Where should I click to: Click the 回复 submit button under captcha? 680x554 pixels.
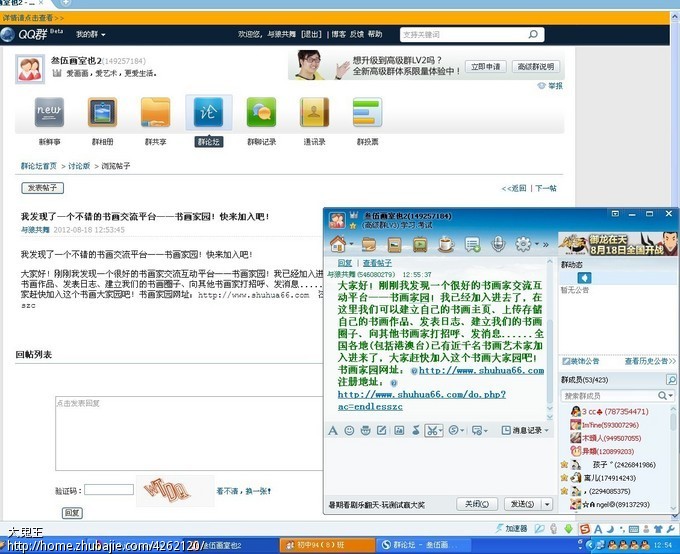tap(72, 513)
